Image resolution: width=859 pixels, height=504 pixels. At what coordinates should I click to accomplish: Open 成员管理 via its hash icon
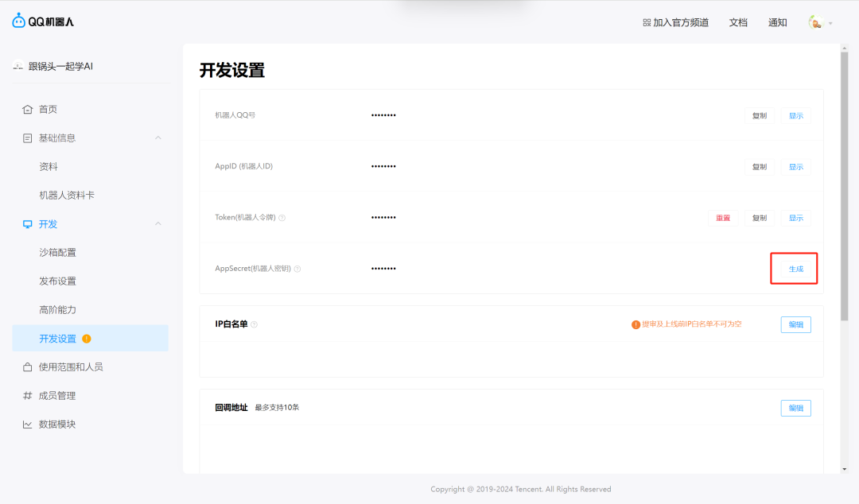pyautogui.click(x=28, y=395)
